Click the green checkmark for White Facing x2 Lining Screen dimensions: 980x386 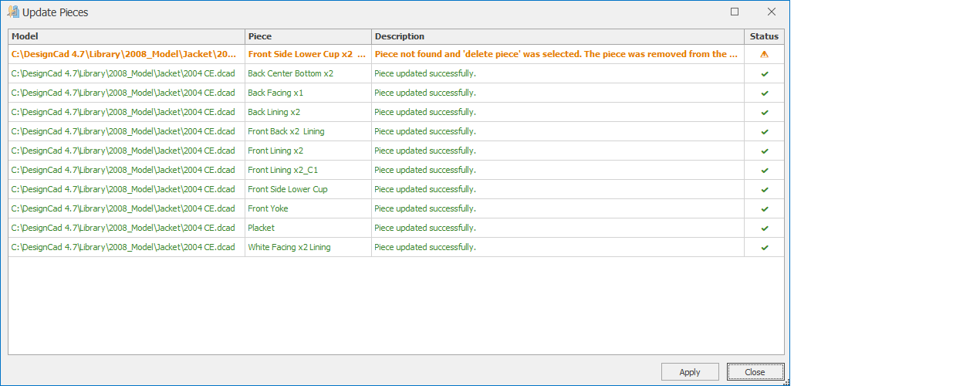click(764, 248)
